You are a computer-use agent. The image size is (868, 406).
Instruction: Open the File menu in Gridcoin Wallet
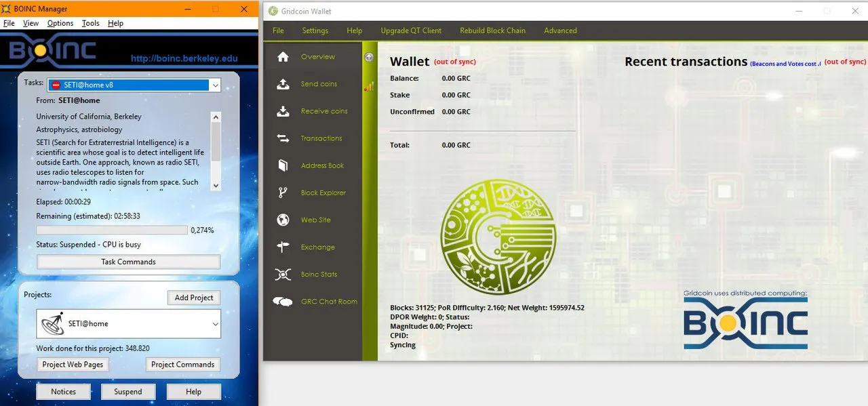tap(278, 31)
